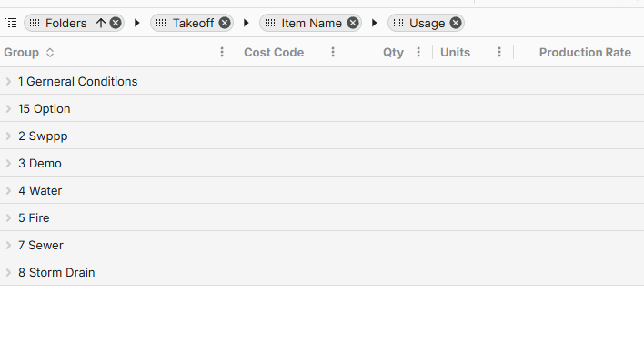Screen dimensions: 644x364
Task: Expand the 5 Fire group
Action: tap(9, 218)
